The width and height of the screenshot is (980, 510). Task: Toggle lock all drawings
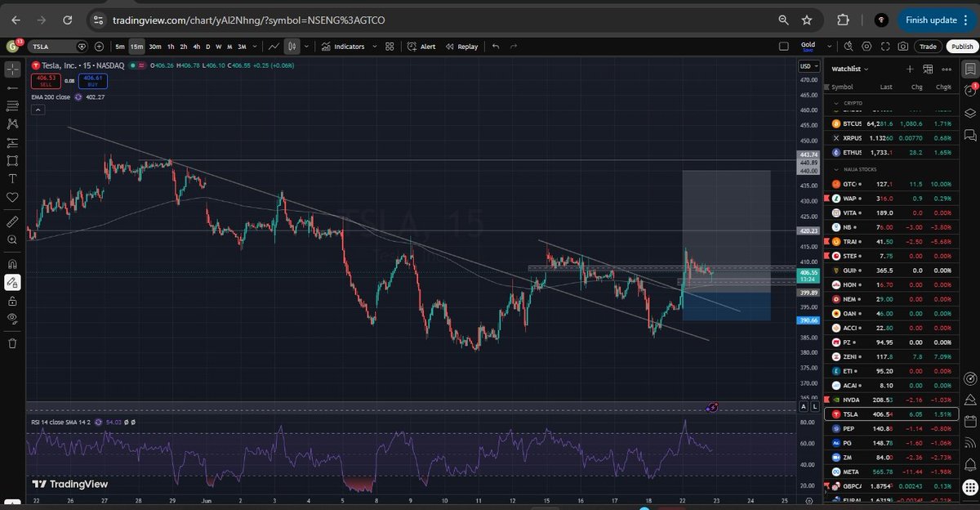[12, 300]
